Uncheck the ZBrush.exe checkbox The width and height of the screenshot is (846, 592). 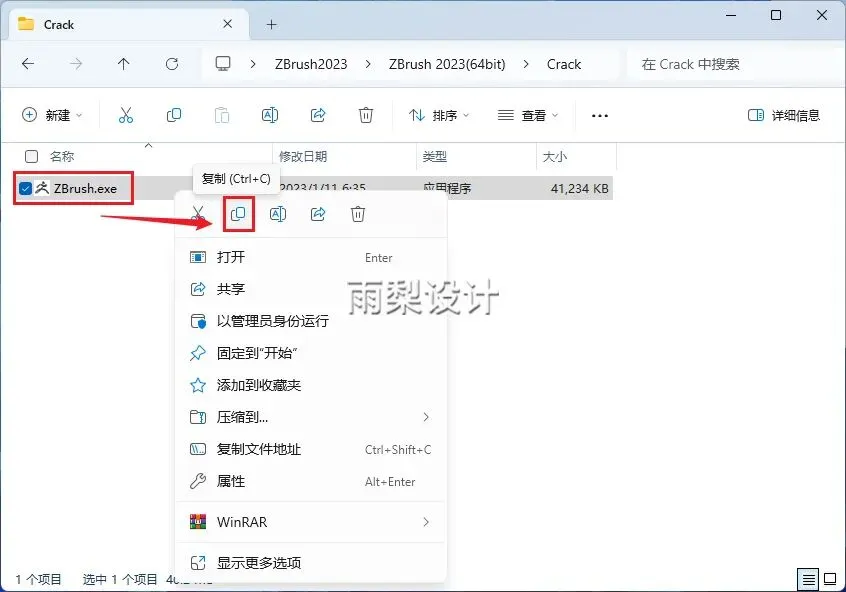[x=25, y=188]
